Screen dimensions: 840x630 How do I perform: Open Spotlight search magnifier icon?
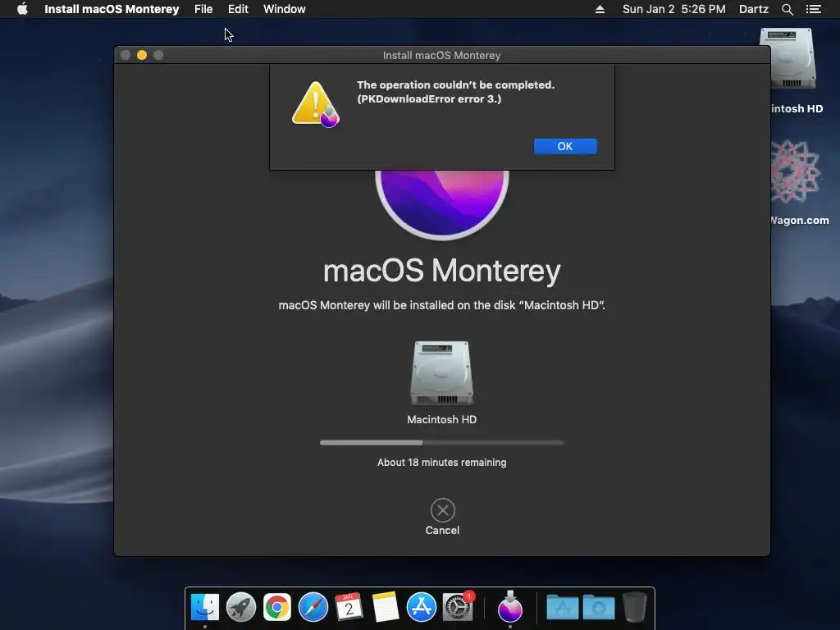tap(787, 9)
